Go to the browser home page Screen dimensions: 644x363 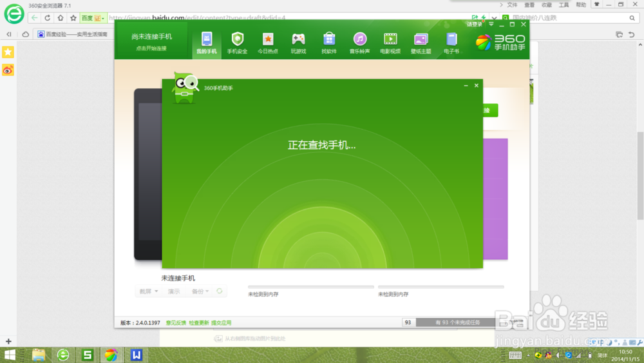pos(61,17)
